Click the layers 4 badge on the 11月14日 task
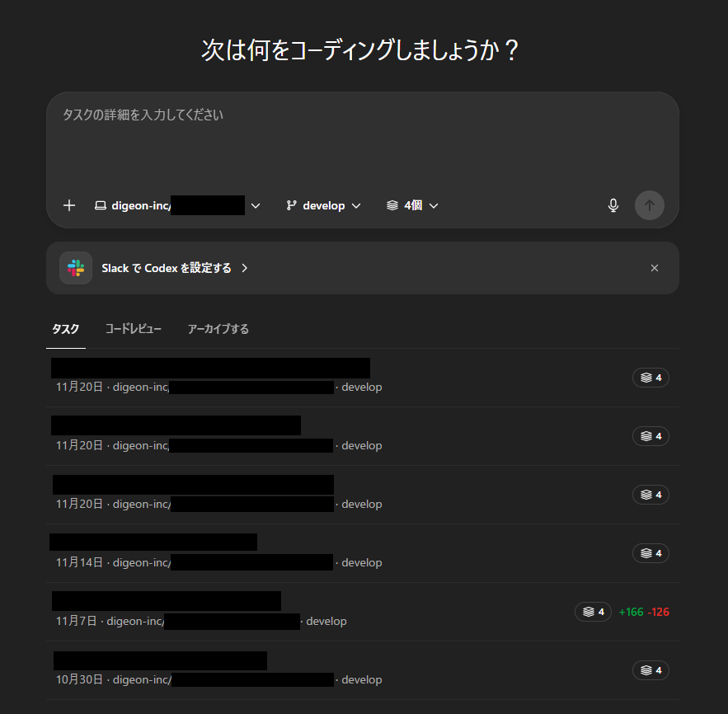The height and width of the screenshot is (714, 728). click(x=651, y=553)
